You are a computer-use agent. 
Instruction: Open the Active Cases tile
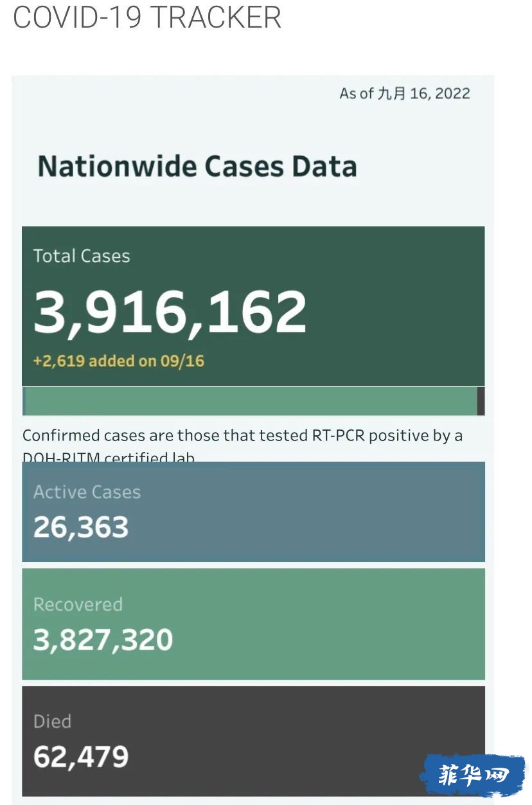click(x=253, y=512)
